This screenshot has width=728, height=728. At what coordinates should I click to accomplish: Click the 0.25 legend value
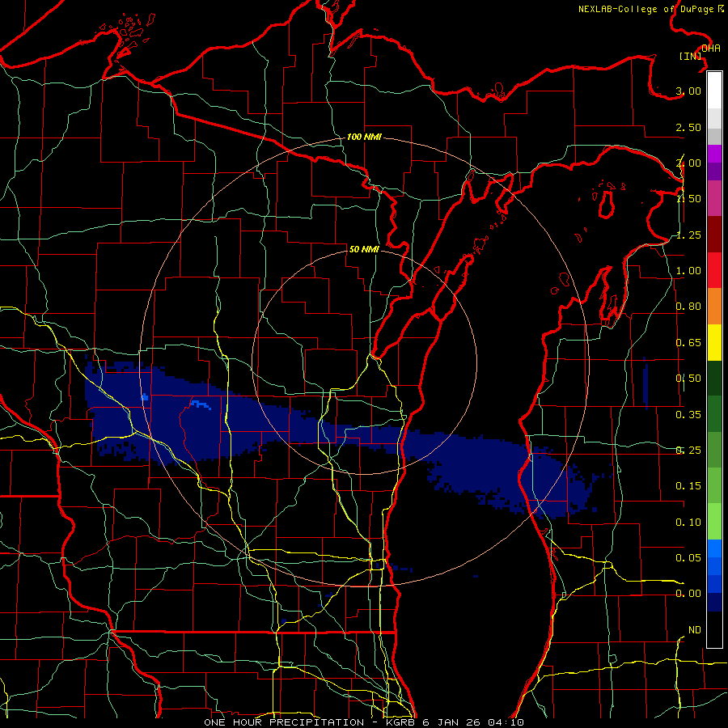click(688, 451)
